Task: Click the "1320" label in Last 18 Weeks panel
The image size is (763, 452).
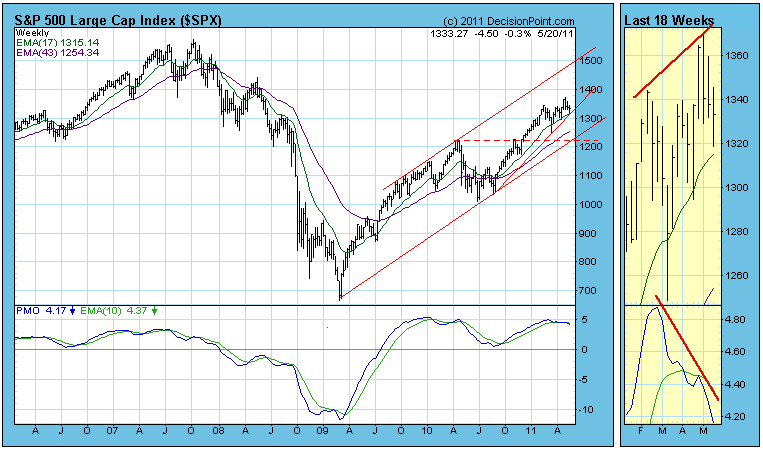Action: click(736, 144)
